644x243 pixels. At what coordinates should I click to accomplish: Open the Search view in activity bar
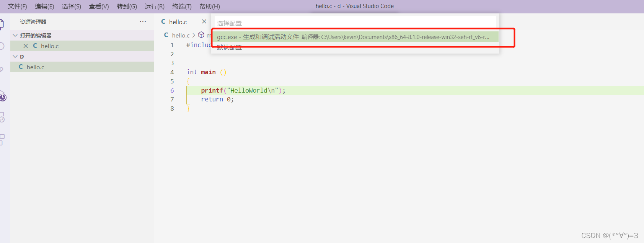[x=2, y=46]
